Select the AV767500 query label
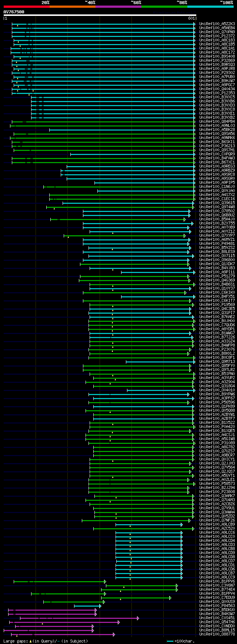The height and width of the screenshot is (644, 237). click(x=14, y=12)
